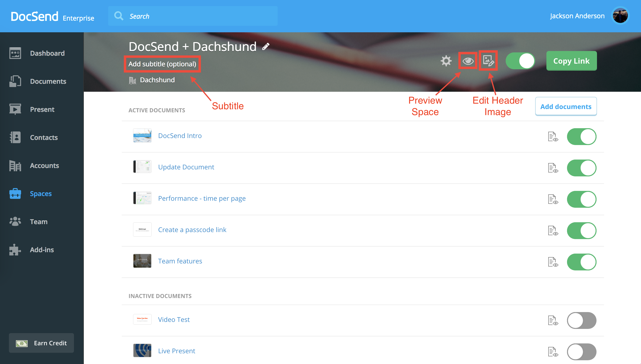Viewport: 641px width, 364px height.
Task: Click the Add-ins puzzle piece icon
Action: pos(15,250)
